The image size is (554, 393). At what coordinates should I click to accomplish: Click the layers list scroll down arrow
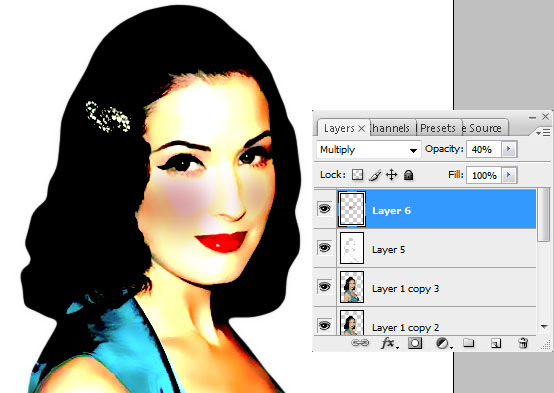pos(544,327)
